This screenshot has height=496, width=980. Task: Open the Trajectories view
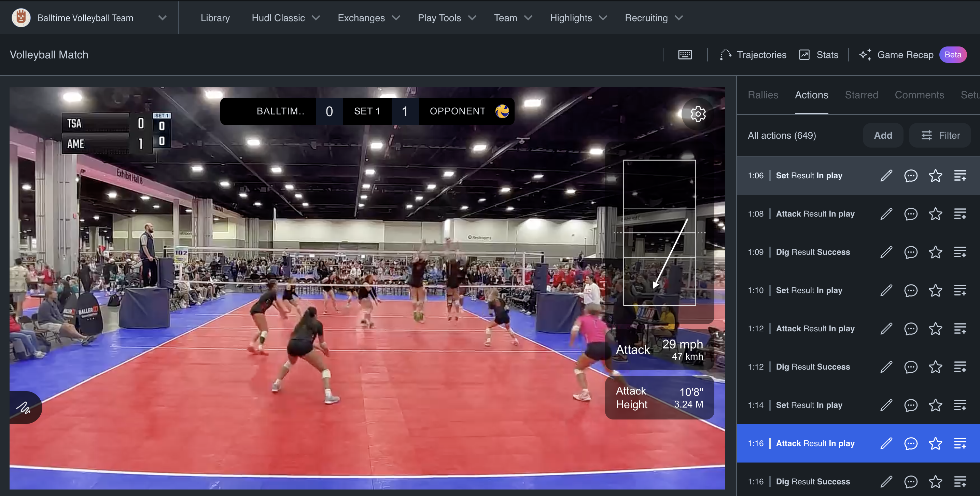(x=753, y=55)
